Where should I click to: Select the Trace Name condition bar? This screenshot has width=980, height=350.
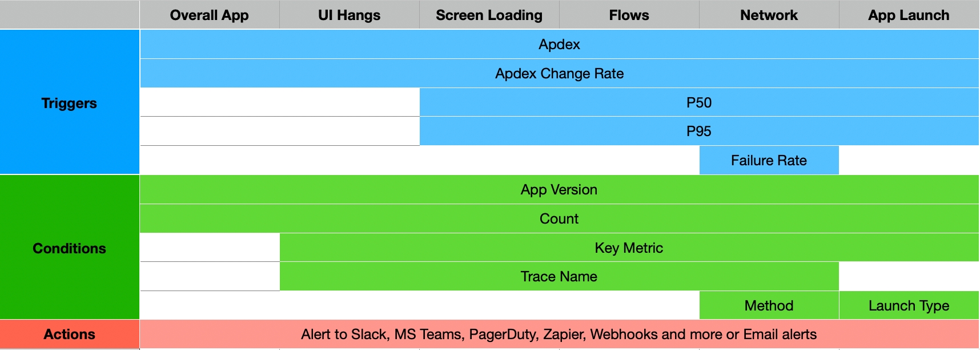point(559,277)
